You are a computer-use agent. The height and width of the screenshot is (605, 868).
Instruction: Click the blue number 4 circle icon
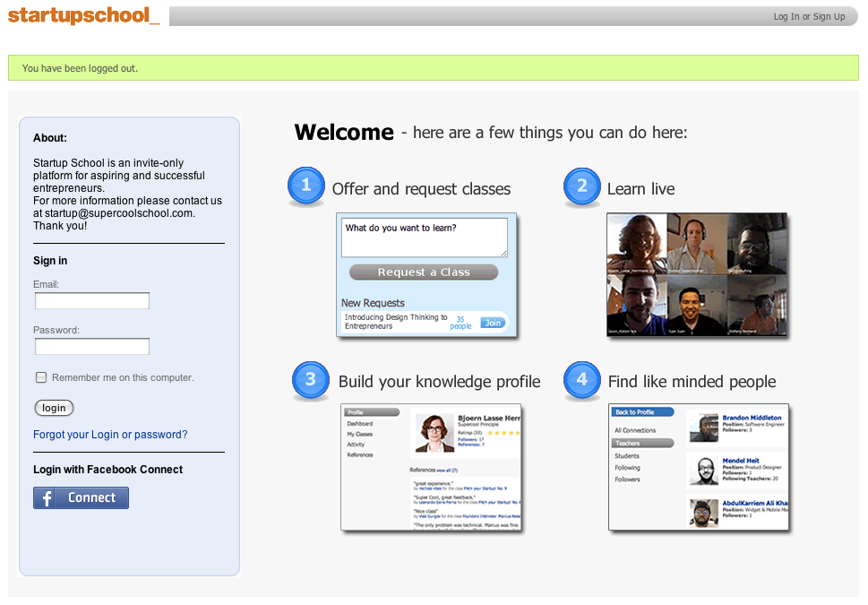582,379
